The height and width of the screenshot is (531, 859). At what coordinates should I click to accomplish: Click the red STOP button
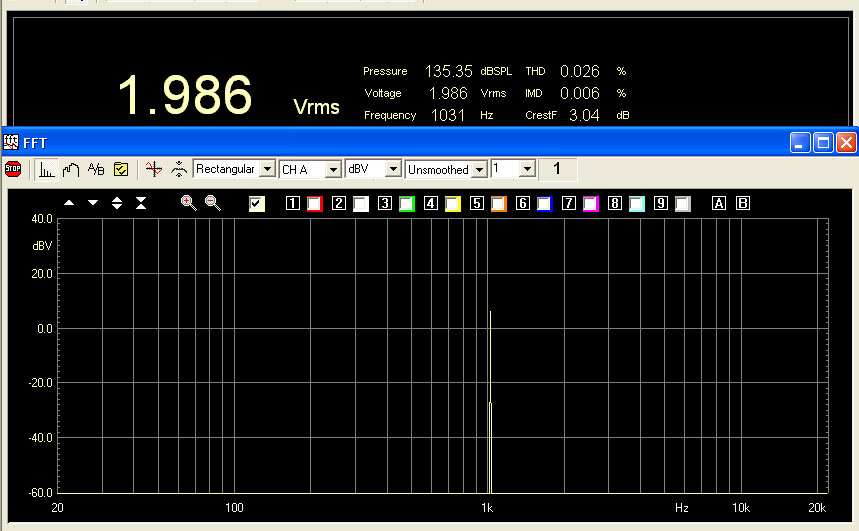13,169
